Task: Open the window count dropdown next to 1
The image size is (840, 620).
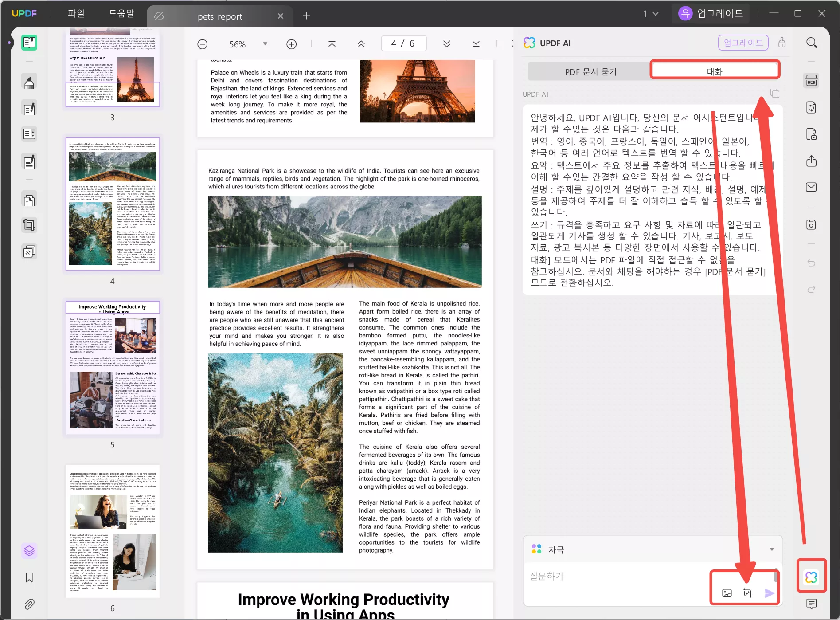Action: point(655,13)
